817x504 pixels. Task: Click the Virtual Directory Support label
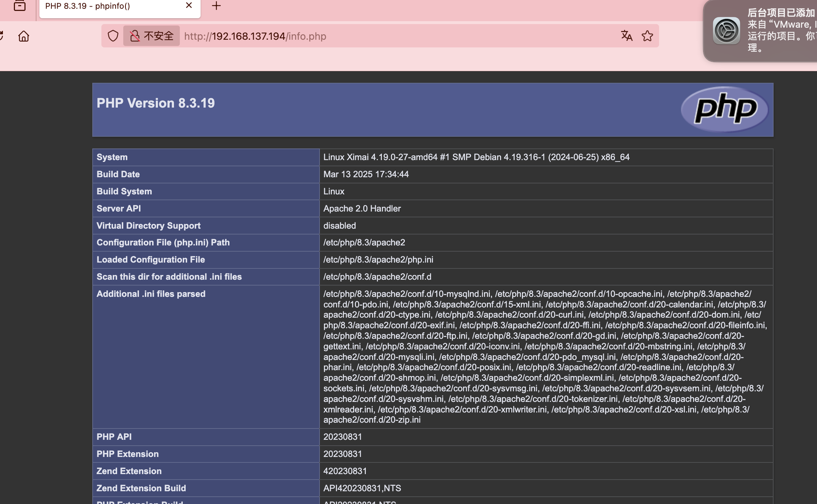(x=148, y=226)
